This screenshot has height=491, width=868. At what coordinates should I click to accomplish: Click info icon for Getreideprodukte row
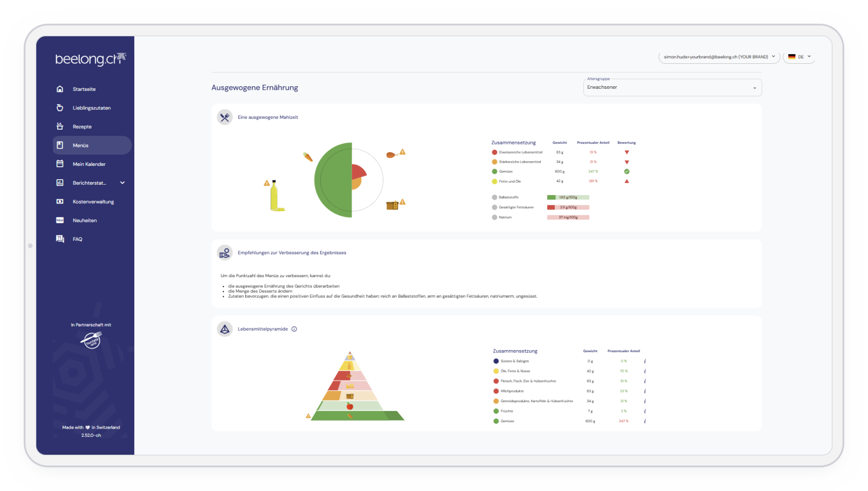(x=645, y=401)
